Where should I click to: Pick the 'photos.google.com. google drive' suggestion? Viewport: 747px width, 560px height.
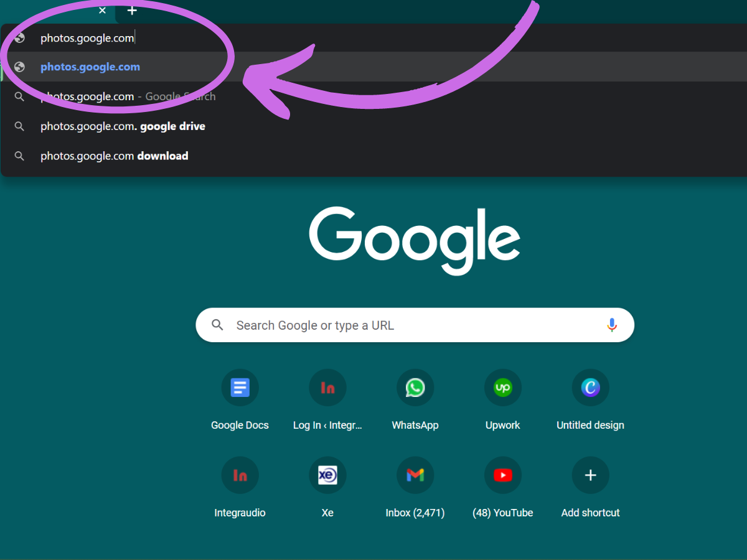click(374, 126)
